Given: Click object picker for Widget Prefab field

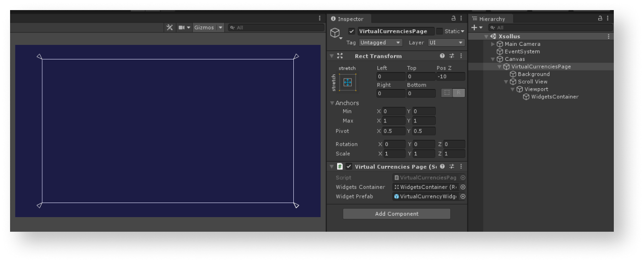Looking at the screenshot, I should (x=463, y=196).
